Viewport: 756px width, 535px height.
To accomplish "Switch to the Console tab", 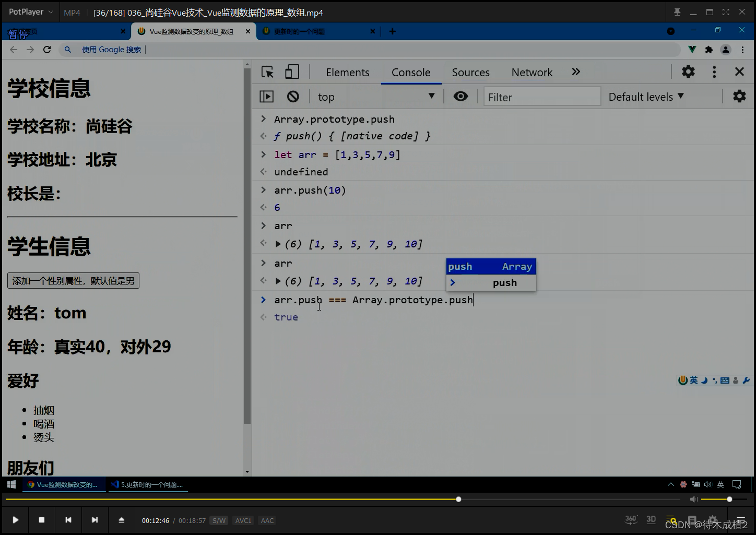I will 411,73.
